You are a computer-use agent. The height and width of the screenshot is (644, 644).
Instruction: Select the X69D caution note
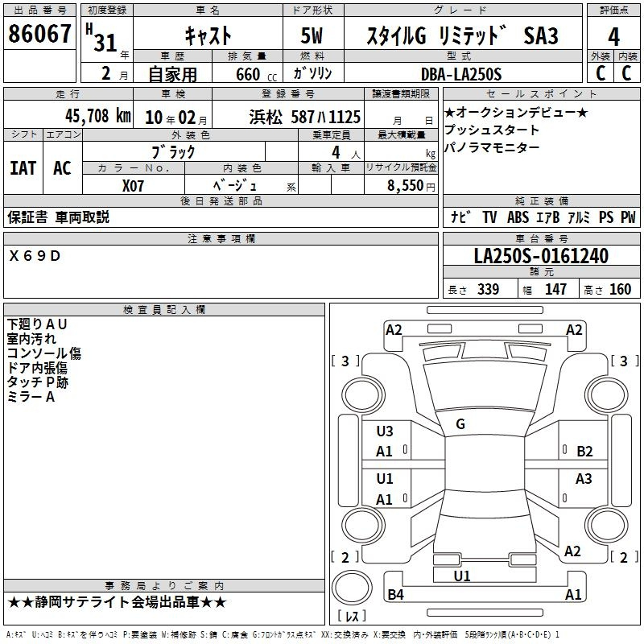35,256
